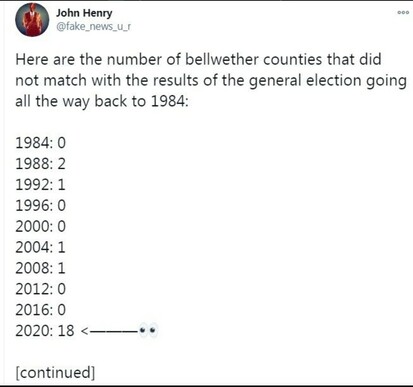Click the 2020: 18 line
This screenshot has height=387, width=413.
point(45,331)
